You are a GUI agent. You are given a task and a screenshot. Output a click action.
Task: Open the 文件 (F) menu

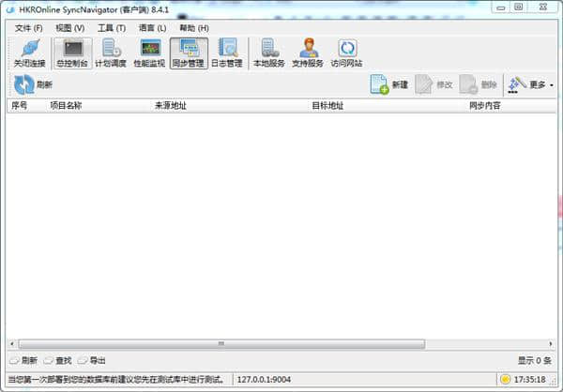coord(29,28)
